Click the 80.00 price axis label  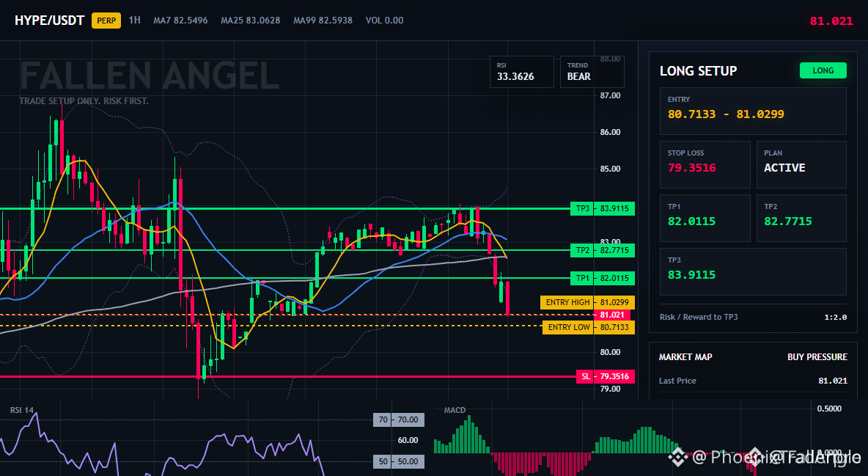(610, 352)
